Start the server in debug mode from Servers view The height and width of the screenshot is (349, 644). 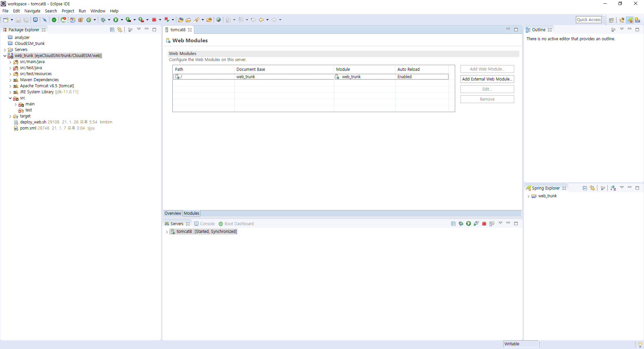click(461, 224)
